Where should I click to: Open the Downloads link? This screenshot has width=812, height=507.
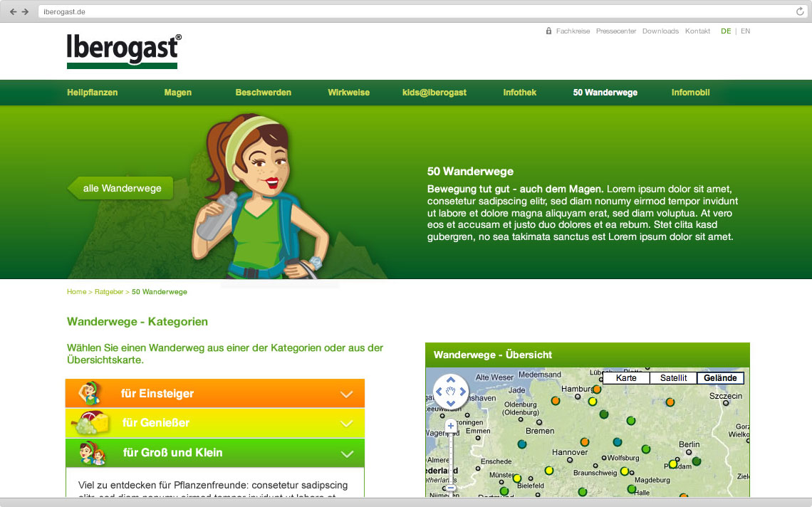[660, 31]
